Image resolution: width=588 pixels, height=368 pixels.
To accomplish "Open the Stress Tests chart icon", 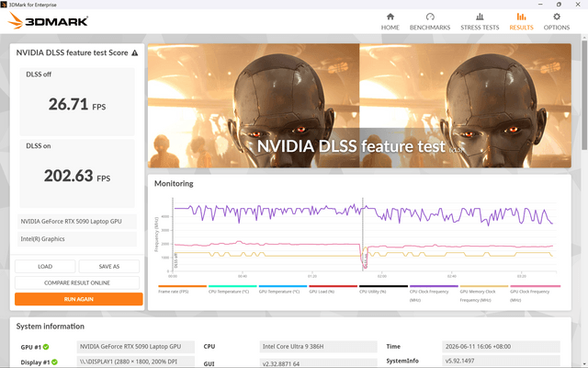I will (480, 17).
